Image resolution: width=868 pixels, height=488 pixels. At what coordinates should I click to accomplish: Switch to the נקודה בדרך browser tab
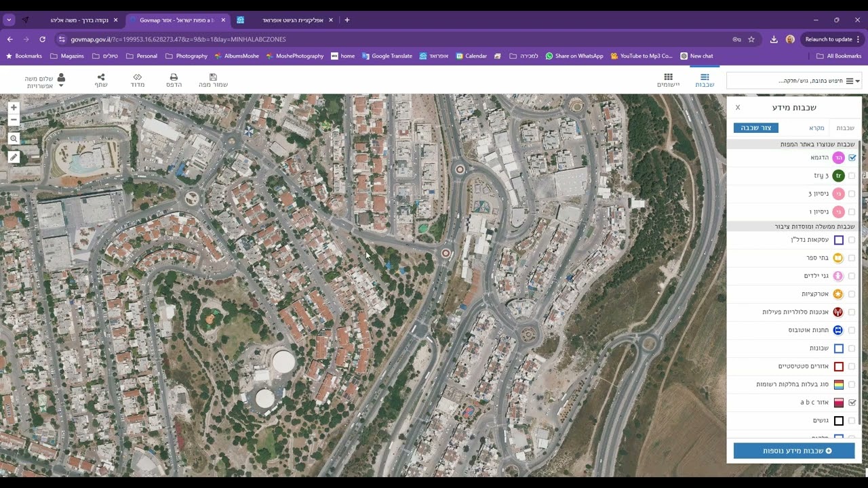pos(70,20)
